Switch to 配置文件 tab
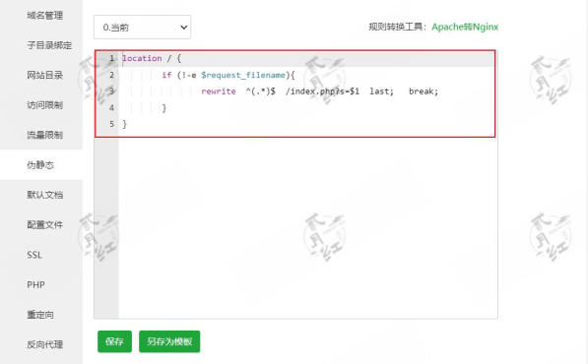 44,225
